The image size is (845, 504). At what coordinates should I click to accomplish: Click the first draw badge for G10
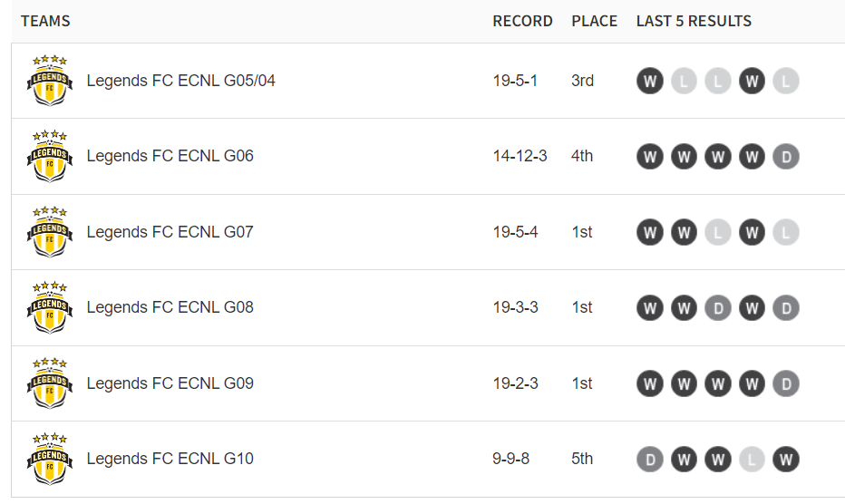[649, 460]
